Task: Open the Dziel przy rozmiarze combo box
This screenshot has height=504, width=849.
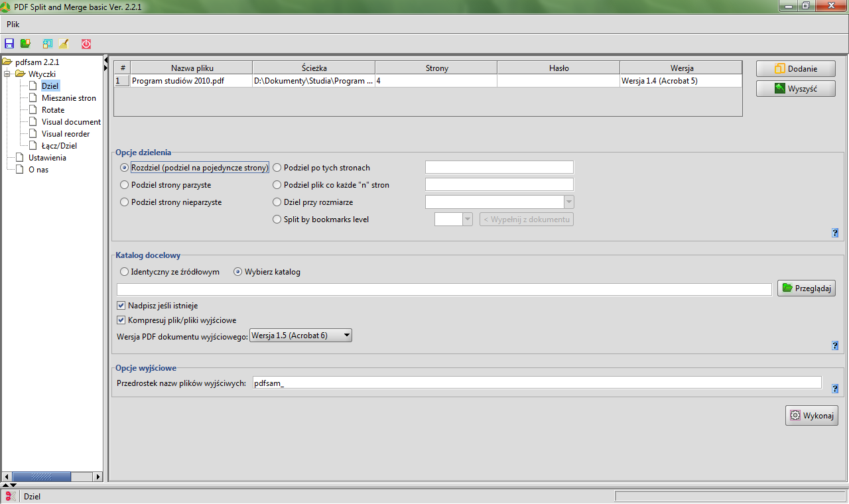Action: click(568, 202)
